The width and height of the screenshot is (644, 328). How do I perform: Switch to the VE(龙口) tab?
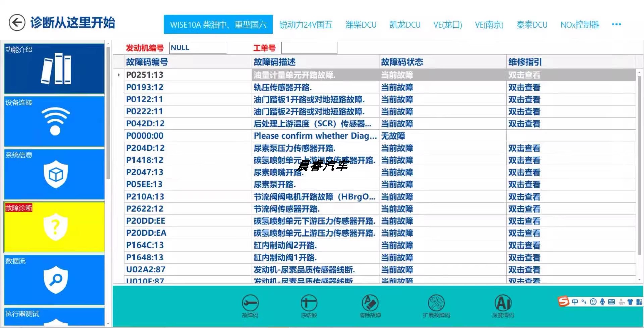point(447,24)
